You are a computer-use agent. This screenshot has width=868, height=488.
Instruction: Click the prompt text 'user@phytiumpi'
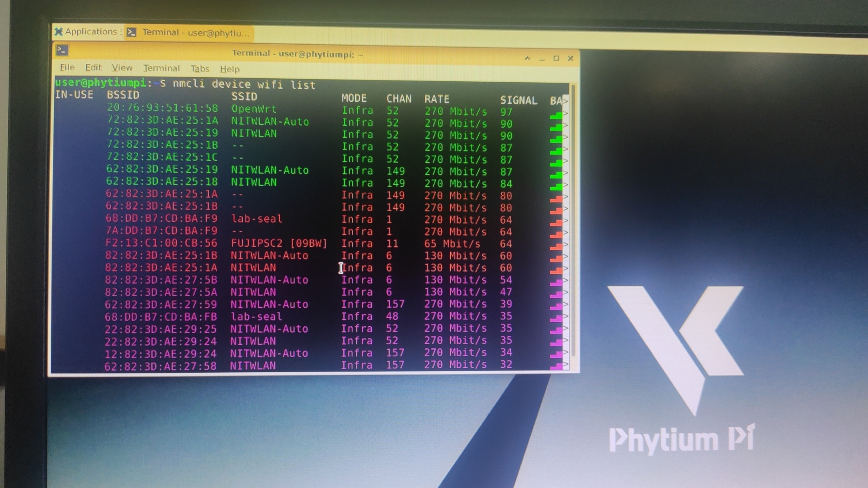click(x=100, y=83)
